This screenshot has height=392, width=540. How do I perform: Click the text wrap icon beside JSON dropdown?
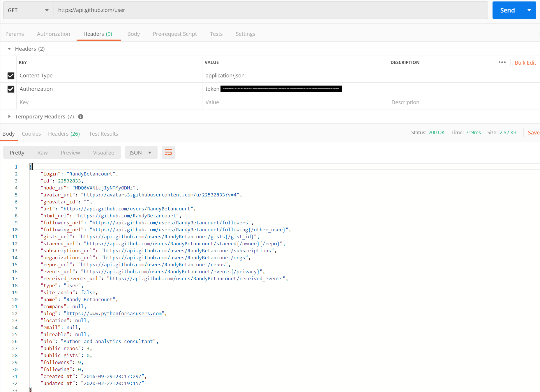tap(168, 152)
